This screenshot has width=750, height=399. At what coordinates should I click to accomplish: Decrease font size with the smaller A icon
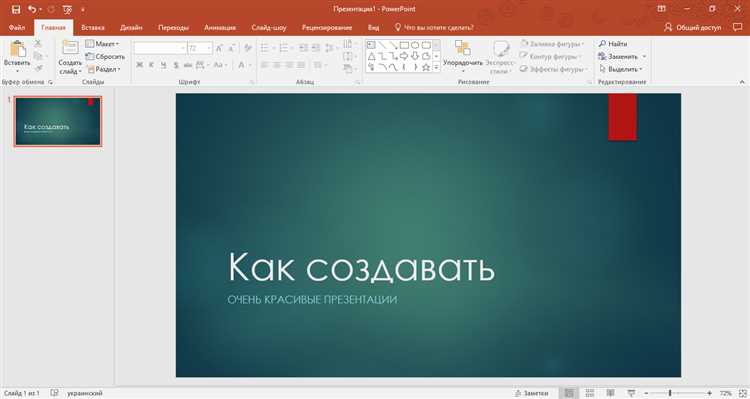232,48
